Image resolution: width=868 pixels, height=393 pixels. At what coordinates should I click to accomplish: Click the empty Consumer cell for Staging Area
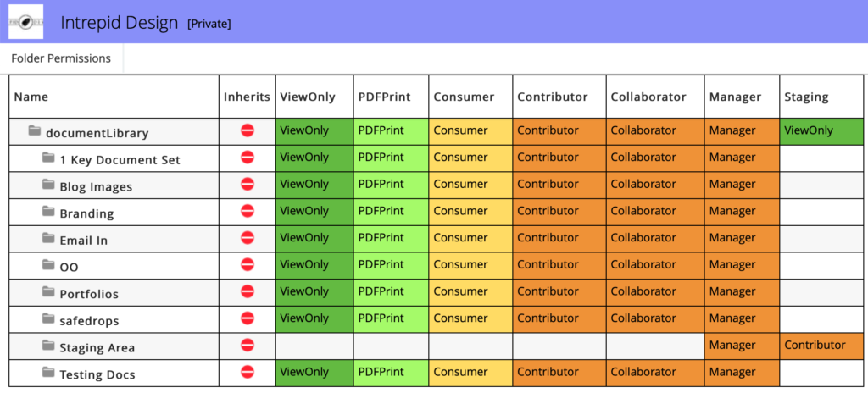(470, 346)
